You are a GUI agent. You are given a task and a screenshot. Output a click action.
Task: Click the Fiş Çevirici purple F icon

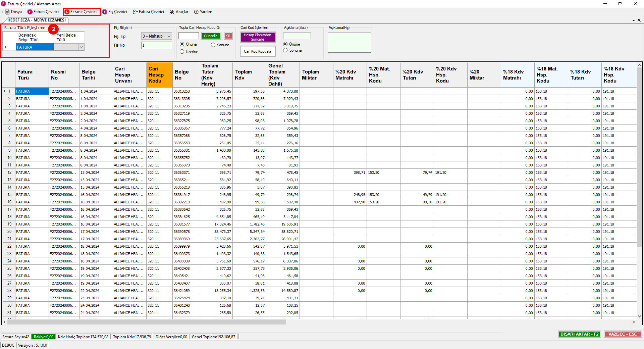coord(105,12)
